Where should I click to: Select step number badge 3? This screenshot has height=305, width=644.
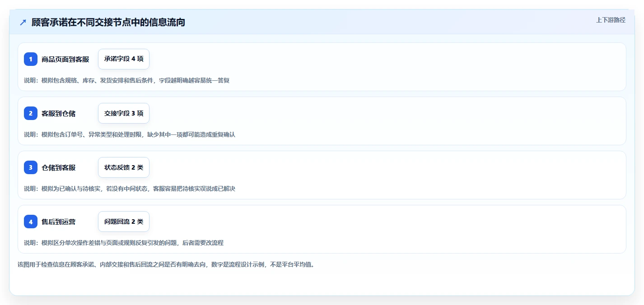point(31,167)
